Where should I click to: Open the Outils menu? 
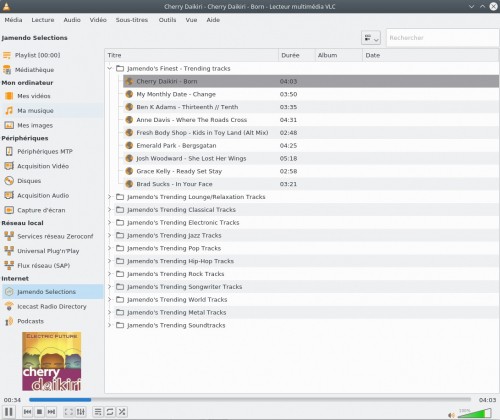click(x=167, y=20)
